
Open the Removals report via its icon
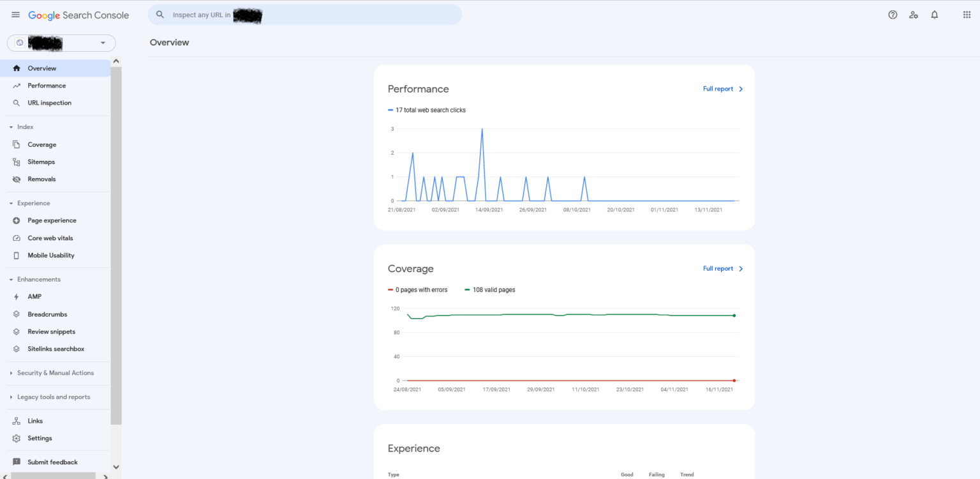click(x=15, y=179)
